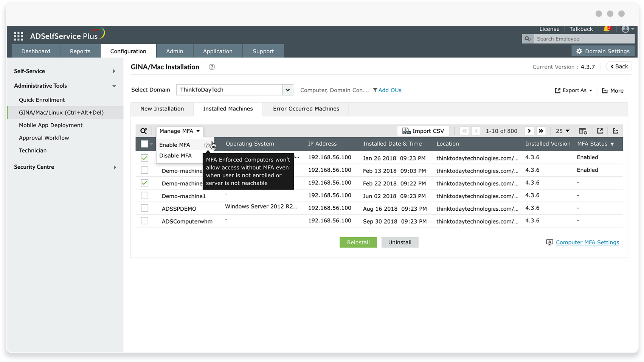Open the Reports menu in the navigation bar
The height and width of the screenshot is (362, 644).
[x=80, y=51]
